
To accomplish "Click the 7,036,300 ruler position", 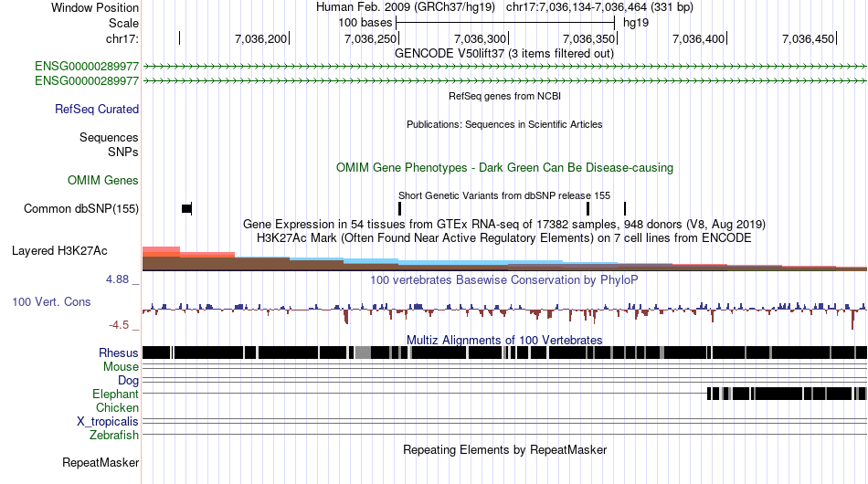I will point(480,38).
